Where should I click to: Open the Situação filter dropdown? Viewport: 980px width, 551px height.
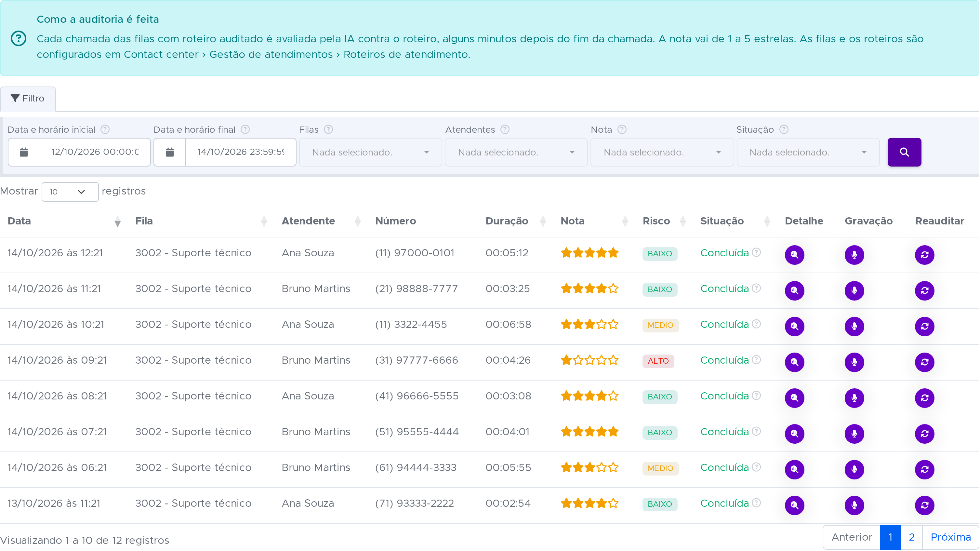coord(808,152)
